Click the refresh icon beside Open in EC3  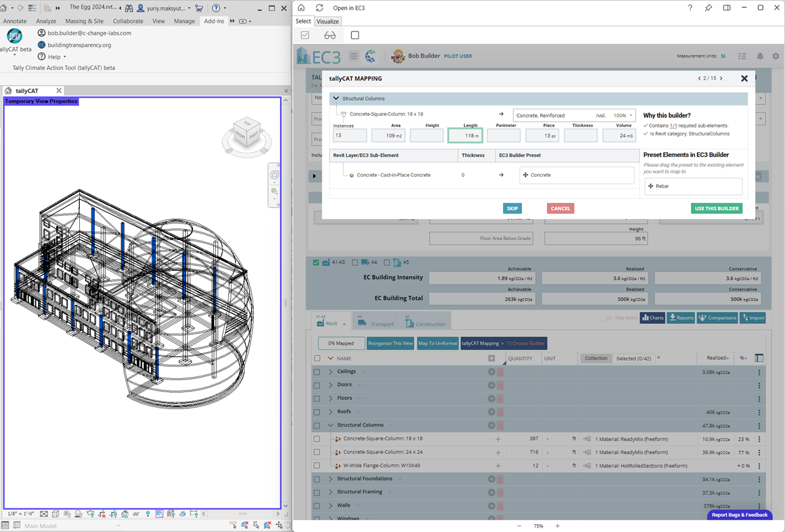(x=319, y=8)
